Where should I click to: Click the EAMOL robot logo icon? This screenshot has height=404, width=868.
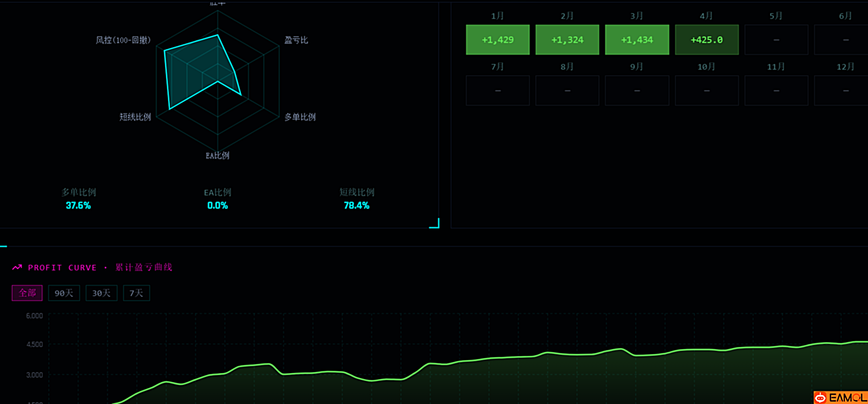[x=821, y=398]
